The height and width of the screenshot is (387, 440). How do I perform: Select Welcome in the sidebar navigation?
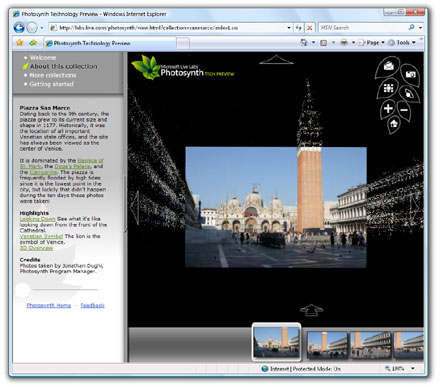[x=43, y=58]
